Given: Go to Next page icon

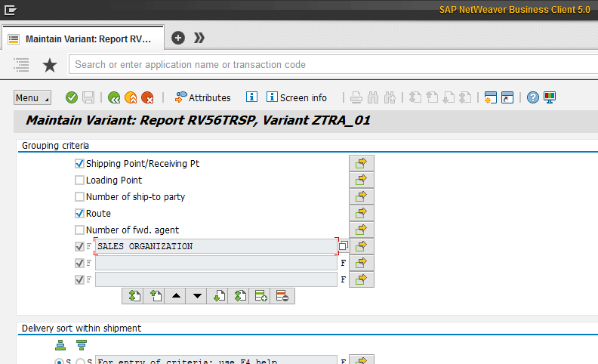Looking at the screenshot, I should point(448,97).
